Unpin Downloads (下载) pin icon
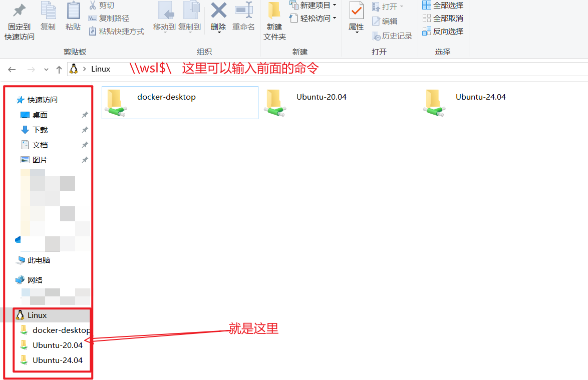The image size is (588, 380). (x=85, y=130)
